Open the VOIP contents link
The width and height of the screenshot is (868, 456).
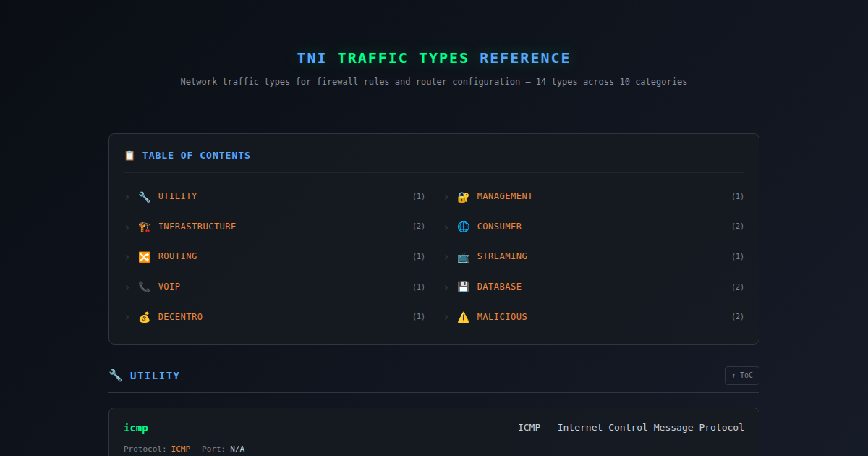tap(169, 287)
